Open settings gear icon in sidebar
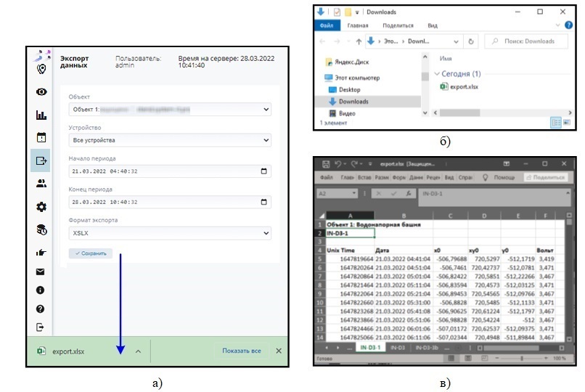Screen dimensions: 585x392 tap(41, 207)
